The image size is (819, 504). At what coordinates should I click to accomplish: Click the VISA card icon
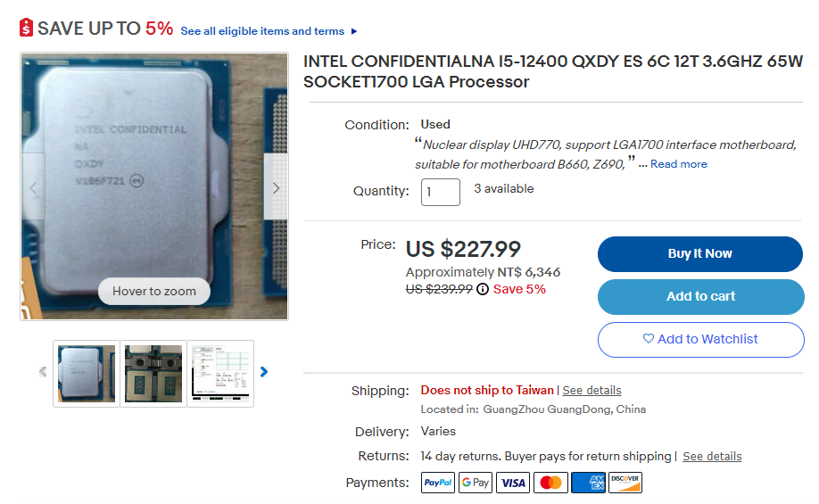pyautogui.click(x=514, y=483)
